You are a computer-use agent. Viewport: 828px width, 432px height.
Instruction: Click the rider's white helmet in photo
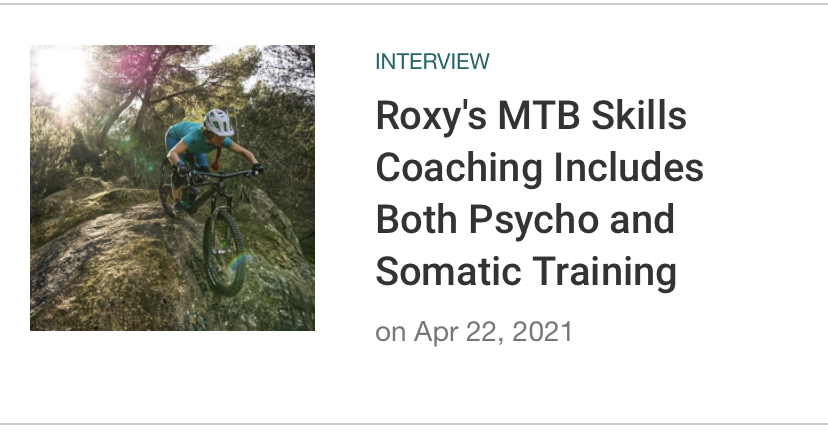218,122
